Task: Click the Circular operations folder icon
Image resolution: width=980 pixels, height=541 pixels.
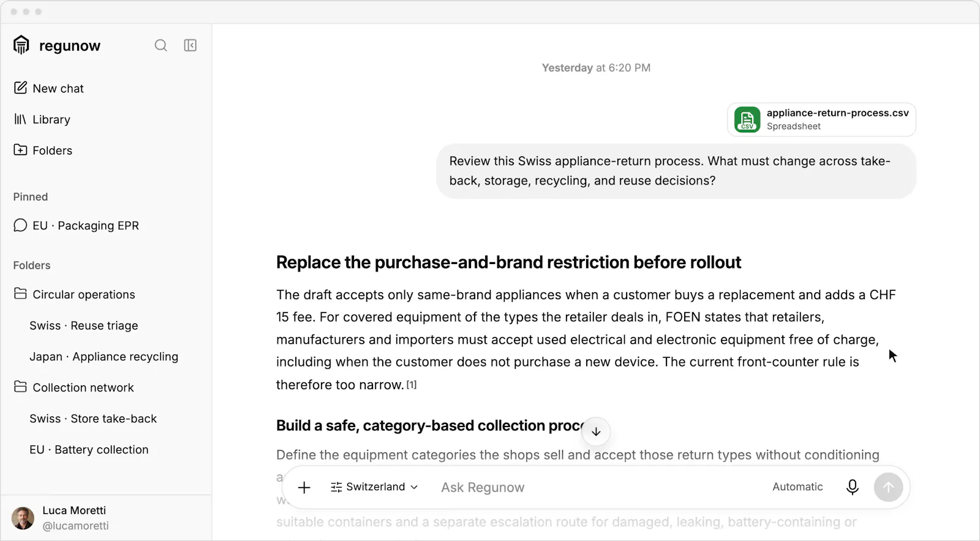Action: pos(20,293)
